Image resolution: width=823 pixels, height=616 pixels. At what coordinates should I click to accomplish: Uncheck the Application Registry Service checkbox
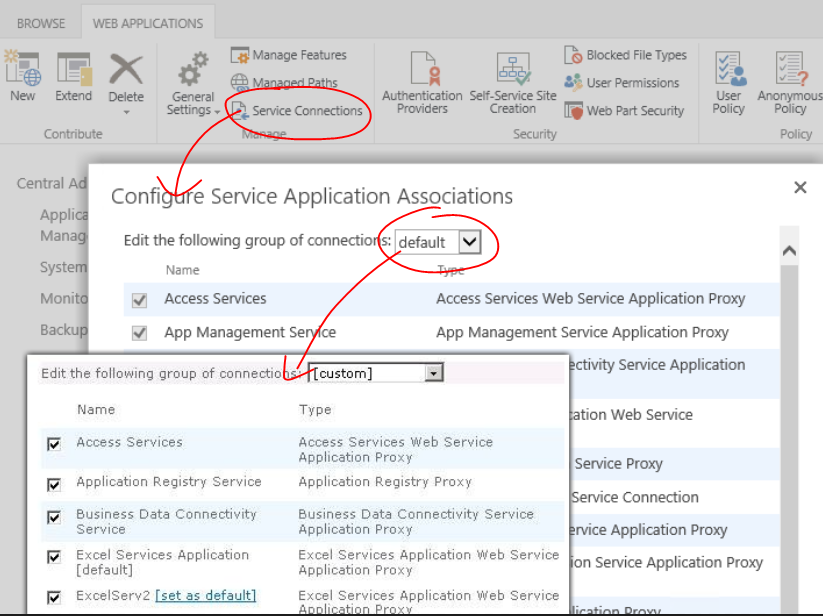click(54, 485)
